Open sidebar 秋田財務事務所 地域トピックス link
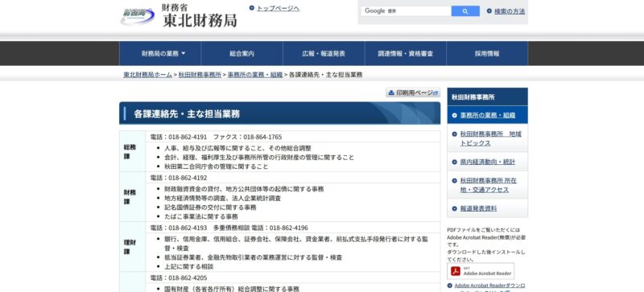Screen dimensions: 644x292 pos(491,138)
